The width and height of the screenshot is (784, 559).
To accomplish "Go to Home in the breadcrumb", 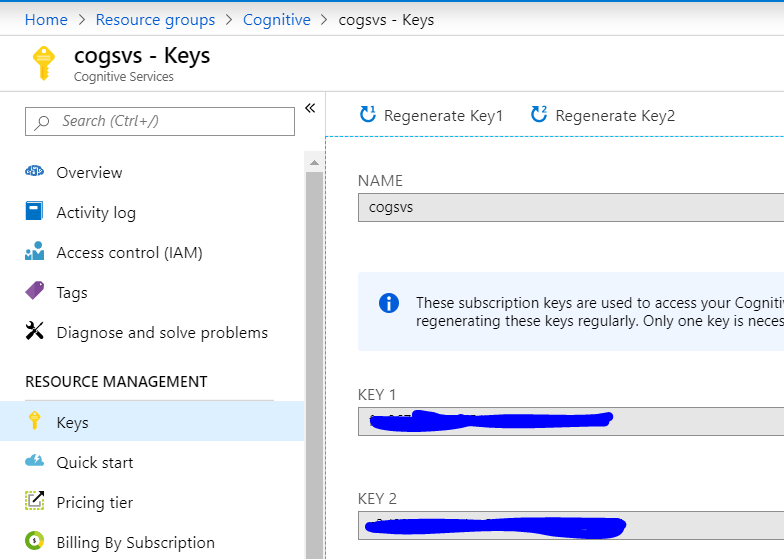I will coord(46,20).
